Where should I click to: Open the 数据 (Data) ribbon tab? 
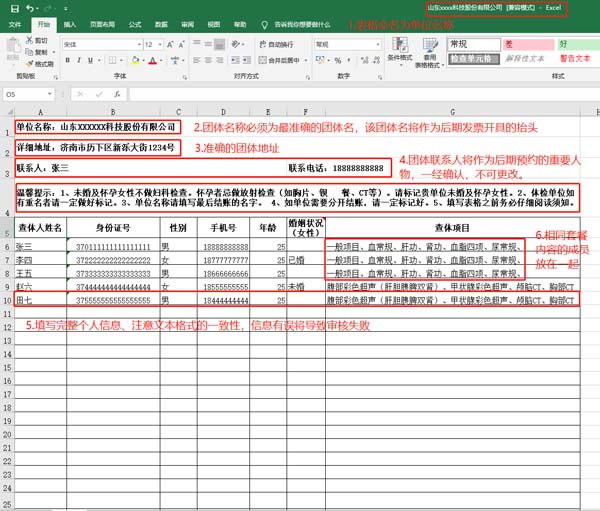(x=161, y=24)
